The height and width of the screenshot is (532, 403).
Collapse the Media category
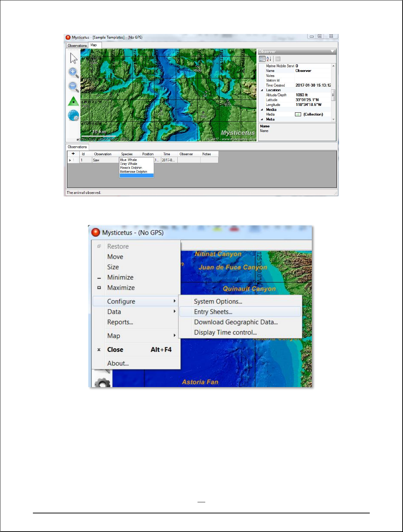(262, 110)
